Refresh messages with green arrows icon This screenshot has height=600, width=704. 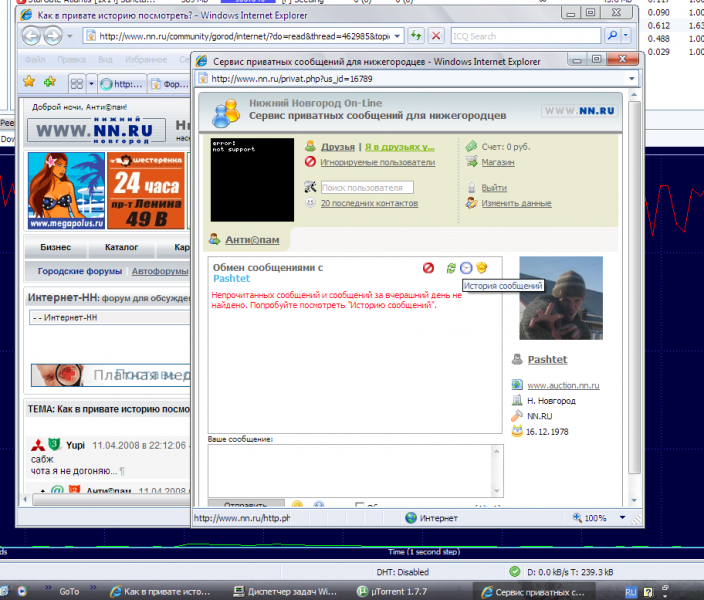[x=451, y=268]
